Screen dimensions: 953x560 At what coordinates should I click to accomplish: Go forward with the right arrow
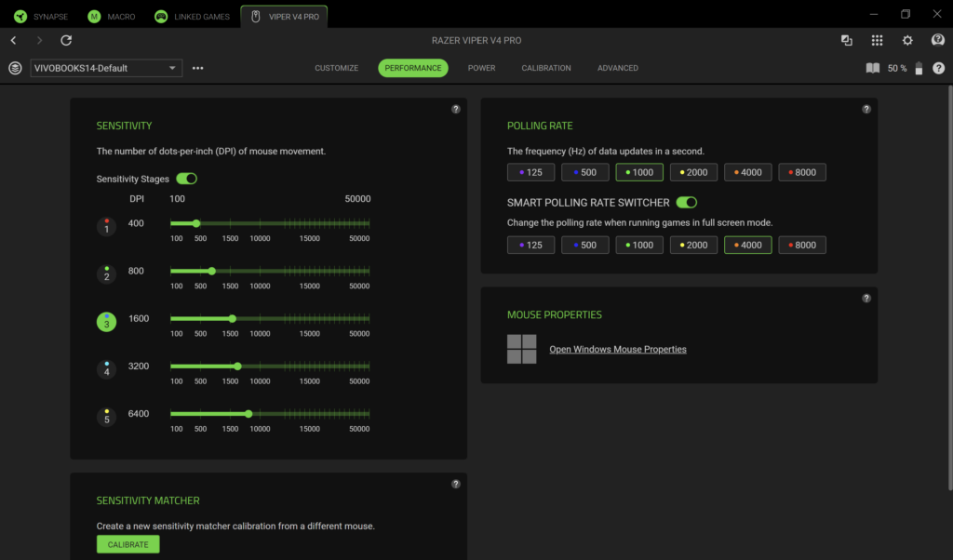39,40
